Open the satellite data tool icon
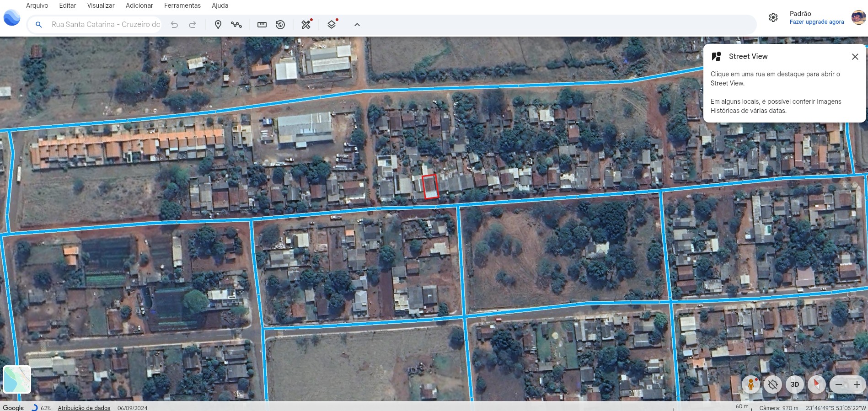 click(306, 24)
